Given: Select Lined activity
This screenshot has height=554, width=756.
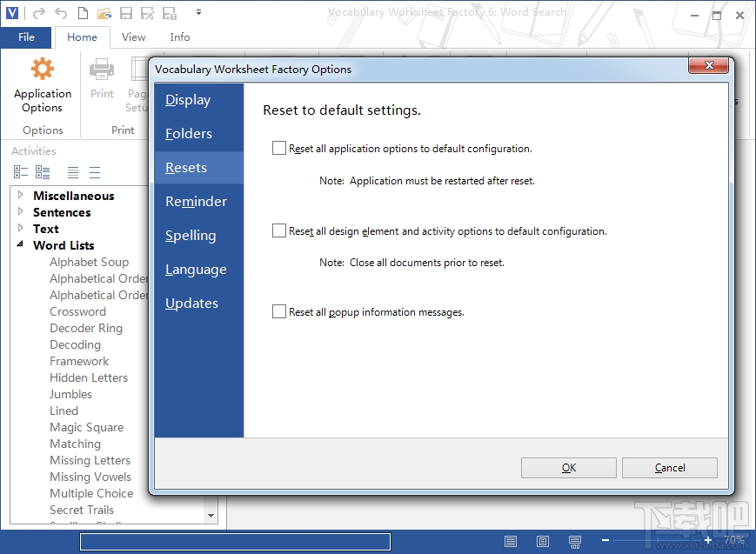Looking at the screenshot, I should tap(64, 410).
